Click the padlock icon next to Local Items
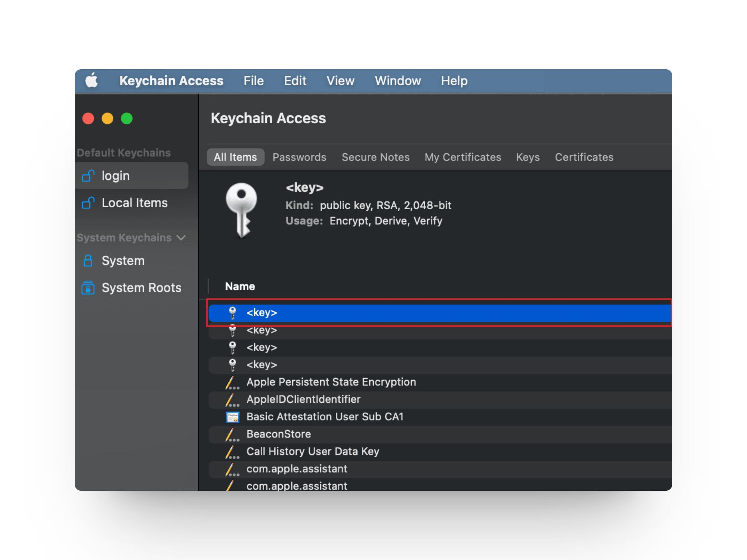 [89, 203]
